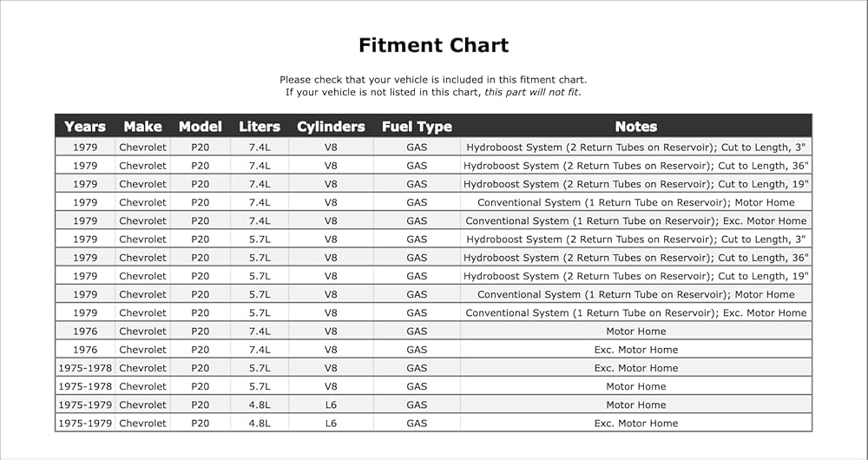Click the Fitment Chart title
This screenshot has height=460, width=868.
pyautogui.click(x=433, y=45)
